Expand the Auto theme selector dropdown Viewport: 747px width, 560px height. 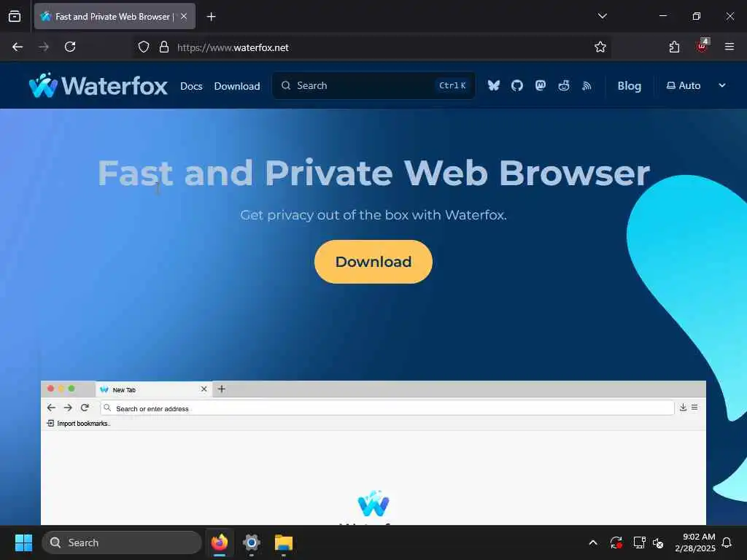pos(696,86)
